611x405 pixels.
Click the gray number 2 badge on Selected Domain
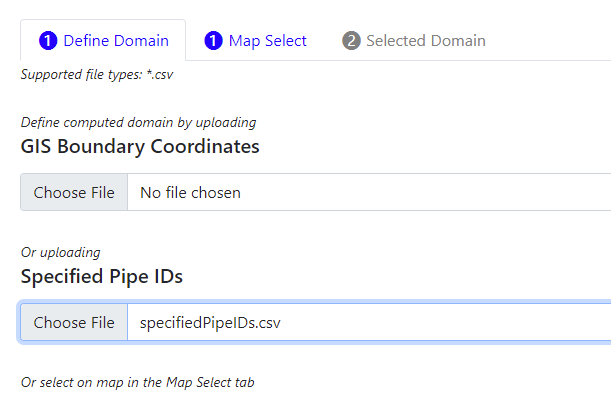351,41
